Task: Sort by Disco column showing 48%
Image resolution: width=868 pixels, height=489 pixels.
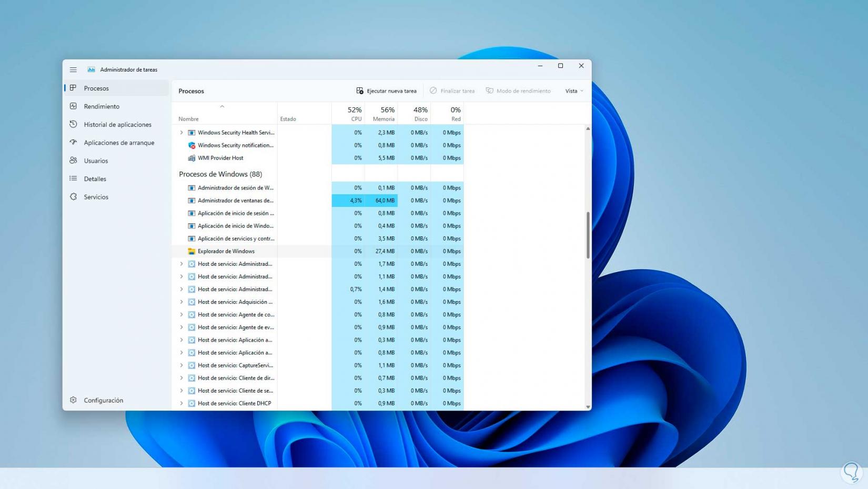Action: click(415, 114)
